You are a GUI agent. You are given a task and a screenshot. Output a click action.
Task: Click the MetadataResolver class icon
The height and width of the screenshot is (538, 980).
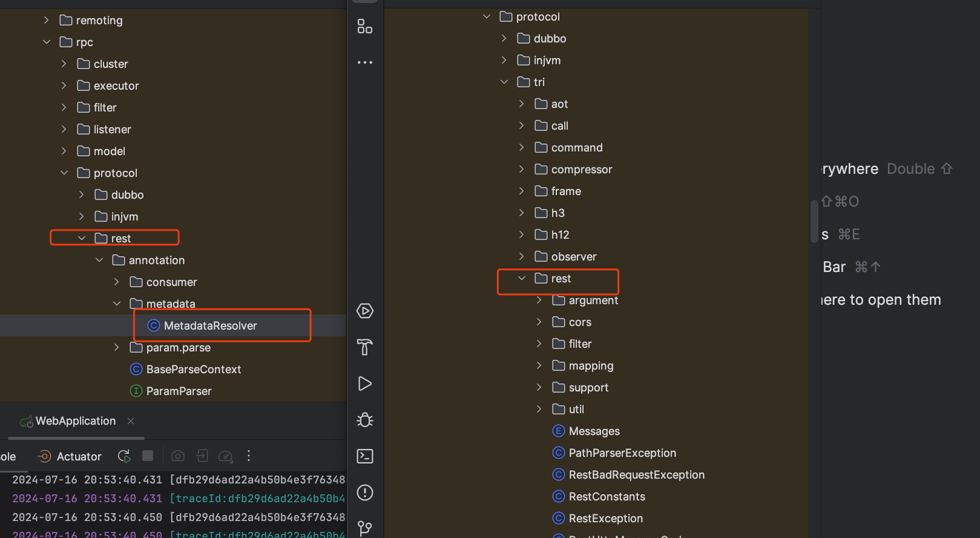[154, 325]
